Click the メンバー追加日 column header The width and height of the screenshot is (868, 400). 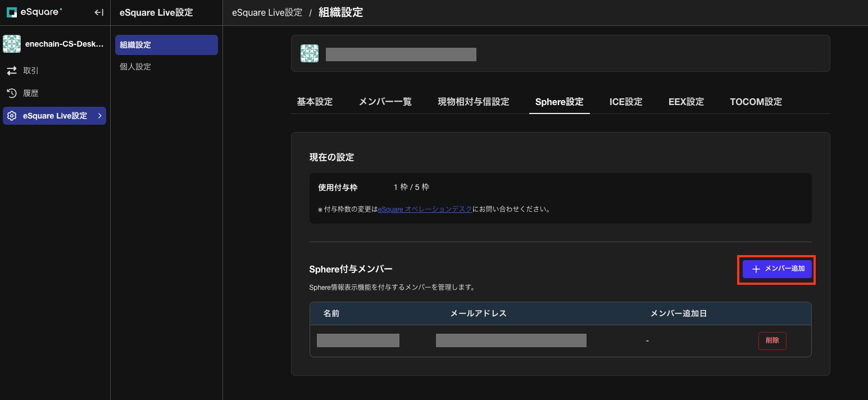(679, 313)
